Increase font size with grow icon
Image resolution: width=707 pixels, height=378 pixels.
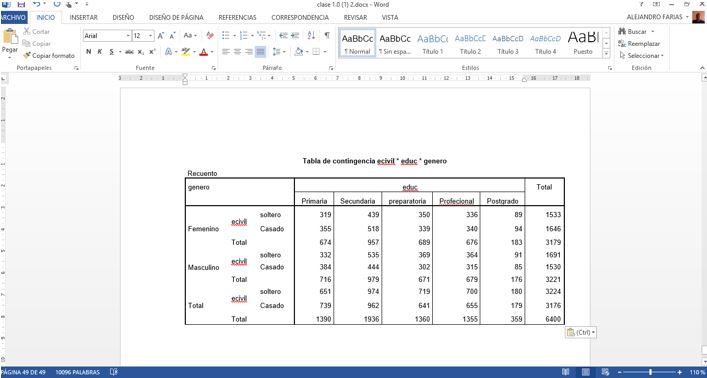tap(161, 36)
